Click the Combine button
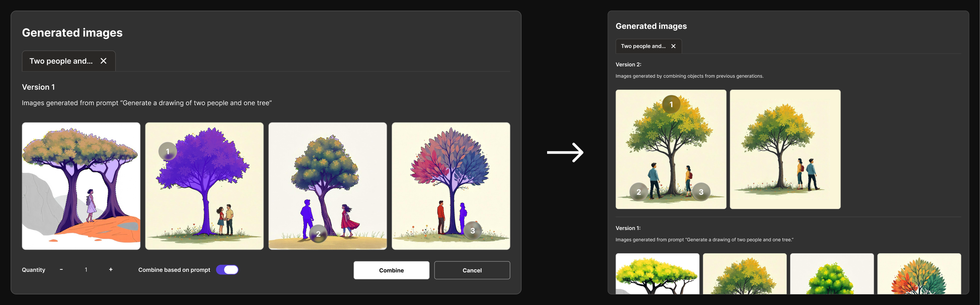Screen dimensions: 980x305 coord(391,270)
